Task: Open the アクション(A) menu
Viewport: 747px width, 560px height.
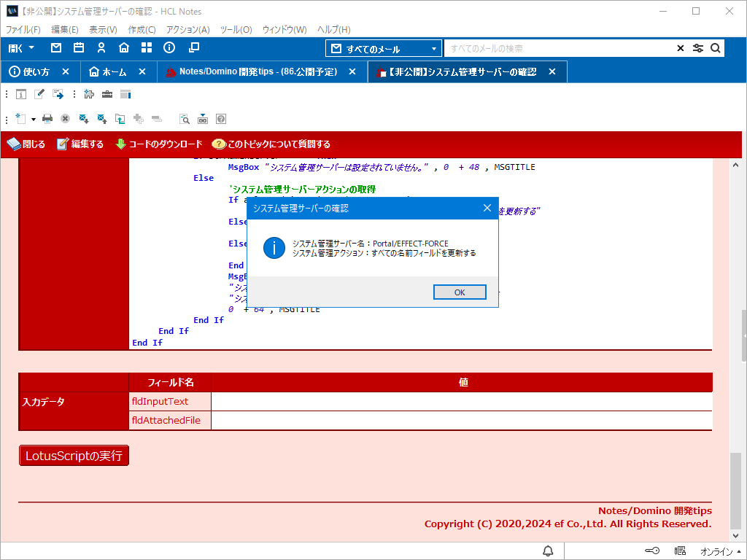Action: [187, 30]
